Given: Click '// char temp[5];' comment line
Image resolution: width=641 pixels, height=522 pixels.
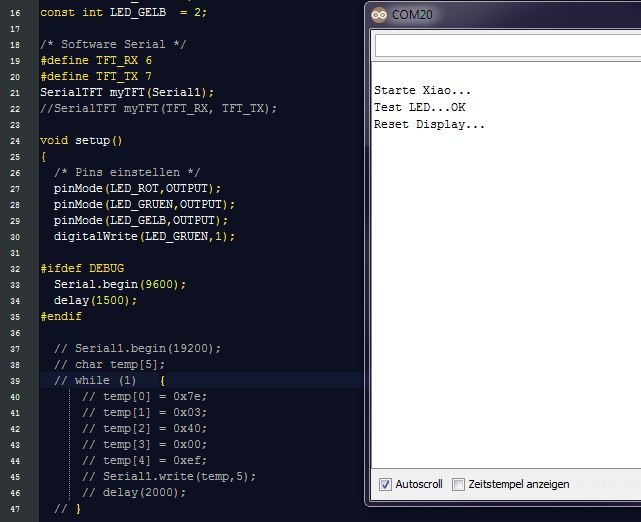Looking at the screenshot, I should coord(110,365).
